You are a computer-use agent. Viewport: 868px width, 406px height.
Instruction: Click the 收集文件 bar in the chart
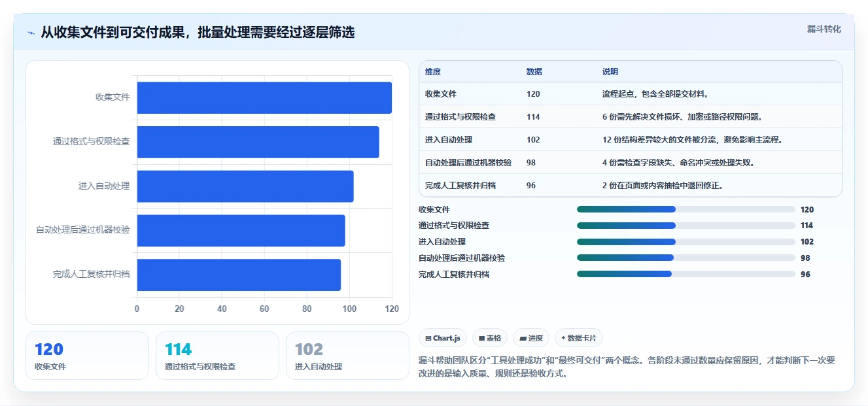pyautogui.click(x=264, y=97)
